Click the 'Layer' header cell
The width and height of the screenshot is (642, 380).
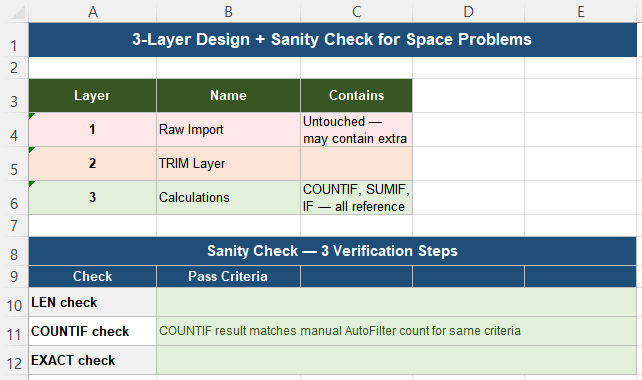click(93, 95)
